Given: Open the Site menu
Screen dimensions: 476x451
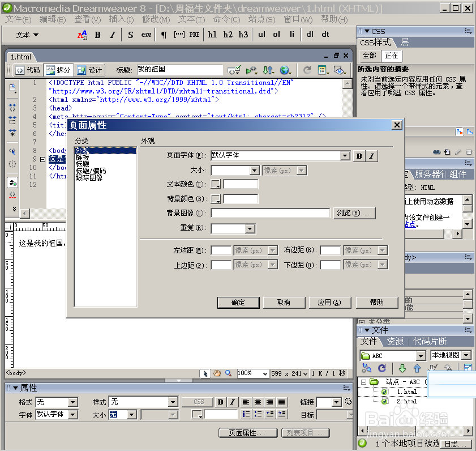Looking at the screenshot, I should coord(261,19).
